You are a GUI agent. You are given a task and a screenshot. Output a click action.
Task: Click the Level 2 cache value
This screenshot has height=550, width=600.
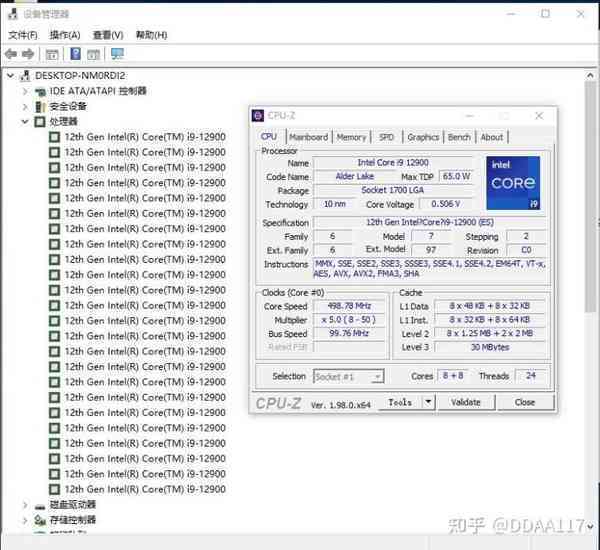point(490,333)
